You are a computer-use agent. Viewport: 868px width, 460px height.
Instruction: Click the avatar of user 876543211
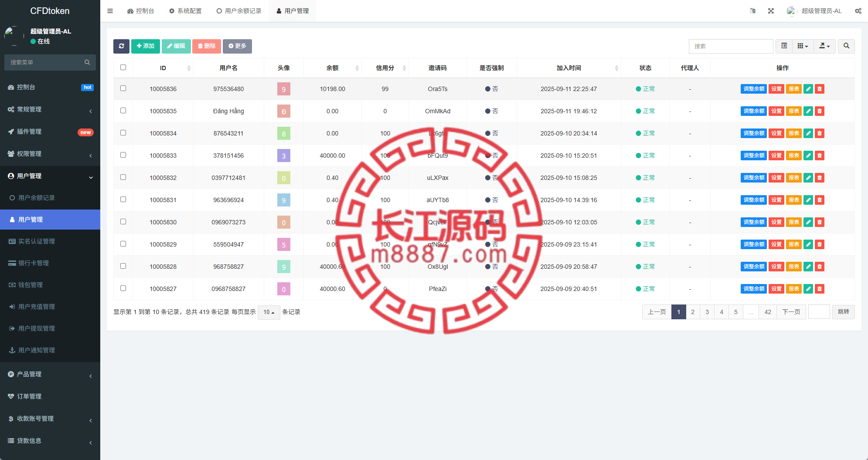pyautogui.click(x=284, y=133)
